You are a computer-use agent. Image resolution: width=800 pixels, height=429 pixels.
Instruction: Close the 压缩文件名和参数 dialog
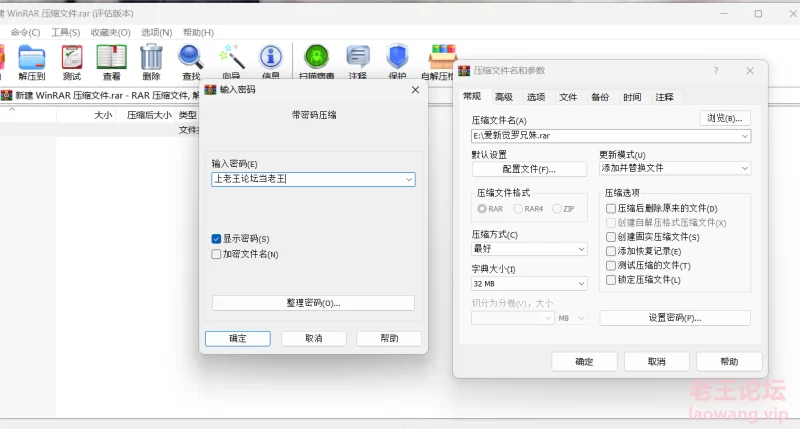click(x=749, y=71)
